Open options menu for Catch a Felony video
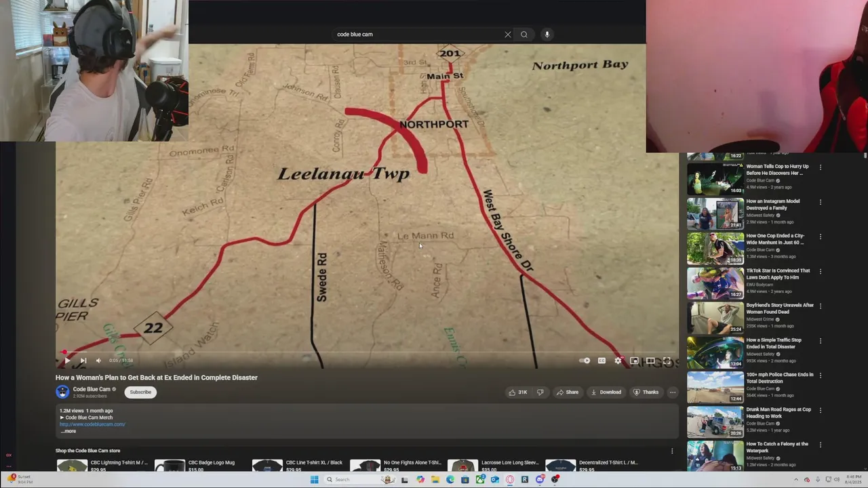 820,445
